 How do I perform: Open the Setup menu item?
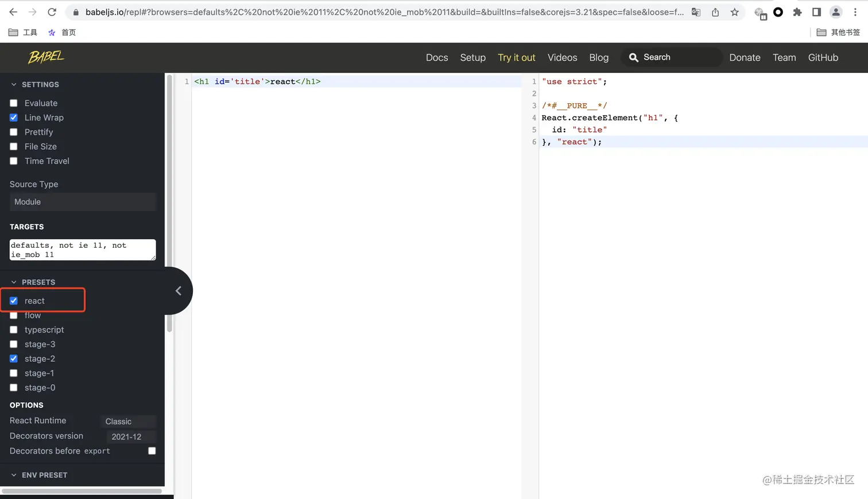click(x=473, y=57)
